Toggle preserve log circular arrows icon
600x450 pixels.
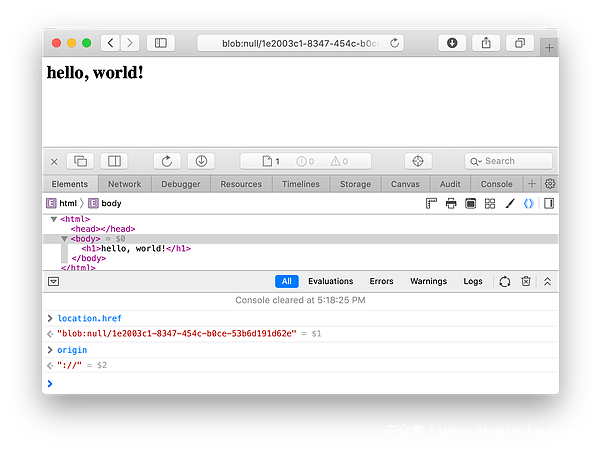505,282
